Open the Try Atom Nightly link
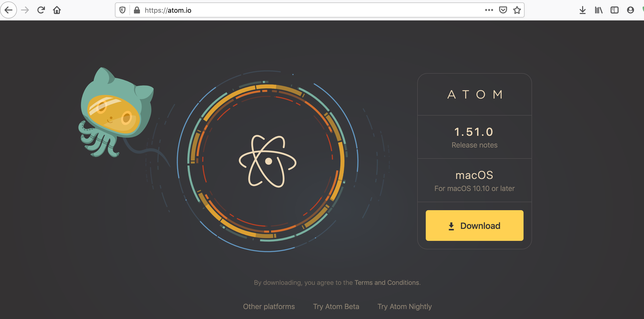644x319 pixels. coord(405,307)
